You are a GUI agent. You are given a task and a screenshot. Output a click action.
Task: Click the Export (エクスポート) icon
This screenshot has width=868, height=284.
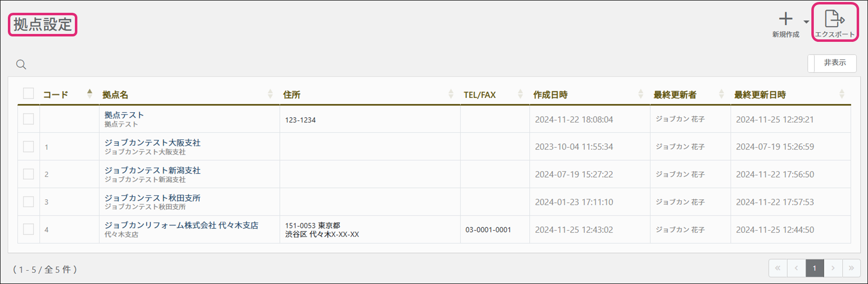(835, 20)
